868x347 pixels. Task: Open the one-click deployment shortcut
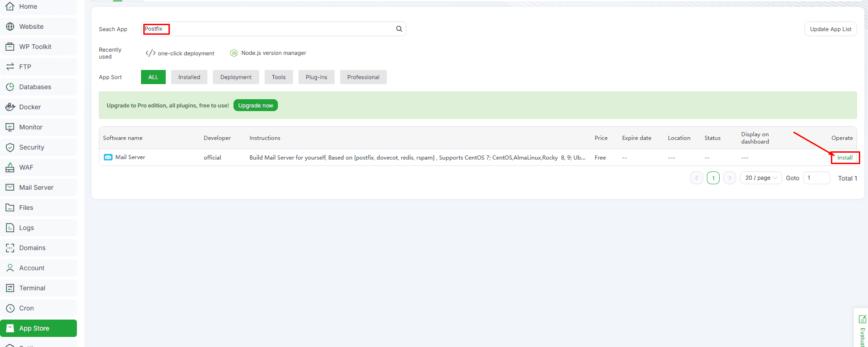point(180,53)
